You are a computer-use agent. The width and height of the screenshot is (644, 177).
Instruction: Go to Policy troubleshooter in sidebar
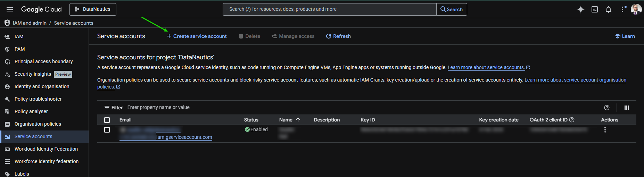click(38, 99)
